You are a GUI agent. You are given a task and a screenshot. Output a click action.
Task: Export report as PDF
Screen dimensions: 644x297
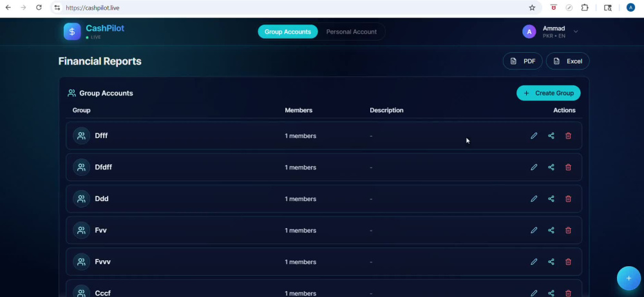click(x=522, y=61)
